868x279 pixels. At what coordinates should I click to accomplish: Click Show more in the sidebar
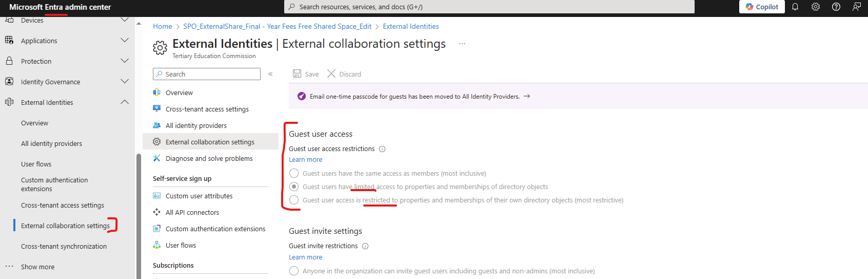(37, 267)
